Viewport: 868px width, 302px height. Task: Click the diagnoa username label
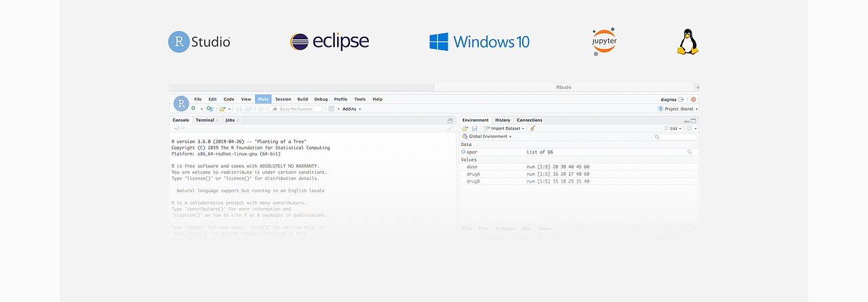click(668, 99)
